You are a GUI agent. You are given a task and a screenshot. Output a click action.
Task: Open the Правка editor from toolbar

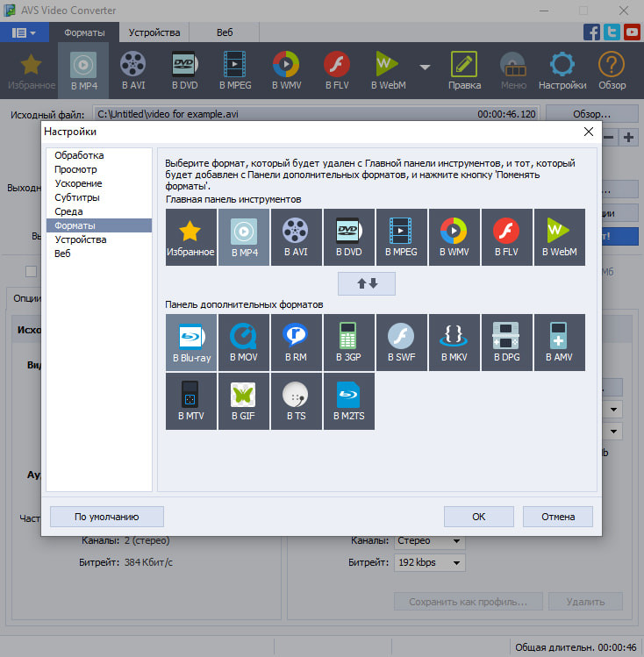pos(464,70)
